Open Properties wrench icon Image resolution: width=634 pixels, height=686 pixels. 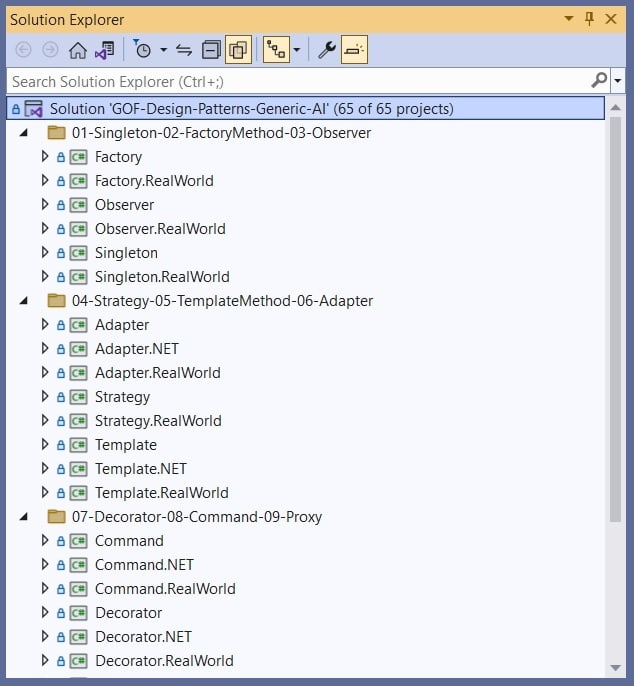click(327, 50)
